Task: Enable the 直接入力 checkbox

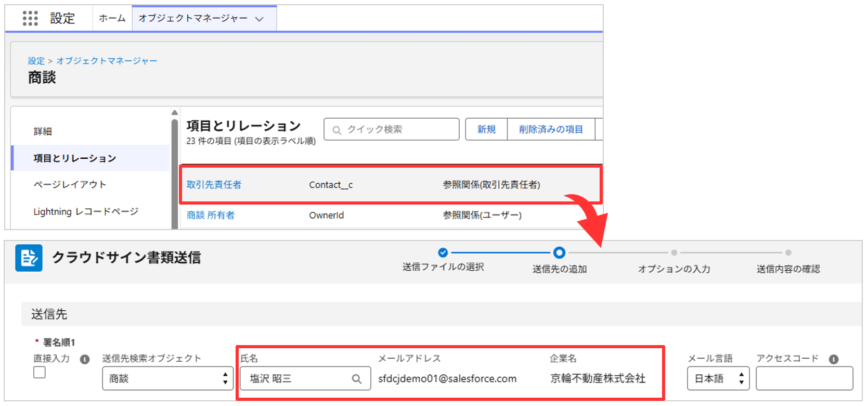Action: pyautogui.click(x=40, y=372)
